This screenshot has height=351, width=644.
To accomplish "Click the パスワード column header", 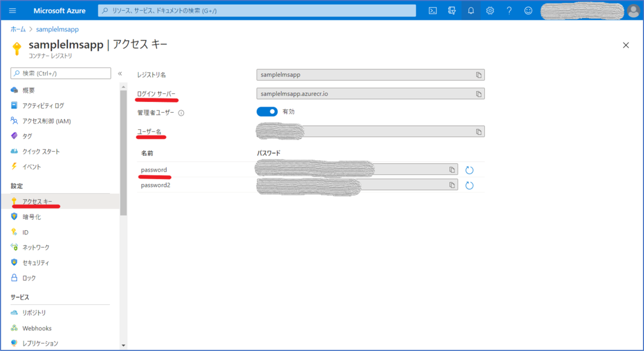I will (x=269, y=153).
